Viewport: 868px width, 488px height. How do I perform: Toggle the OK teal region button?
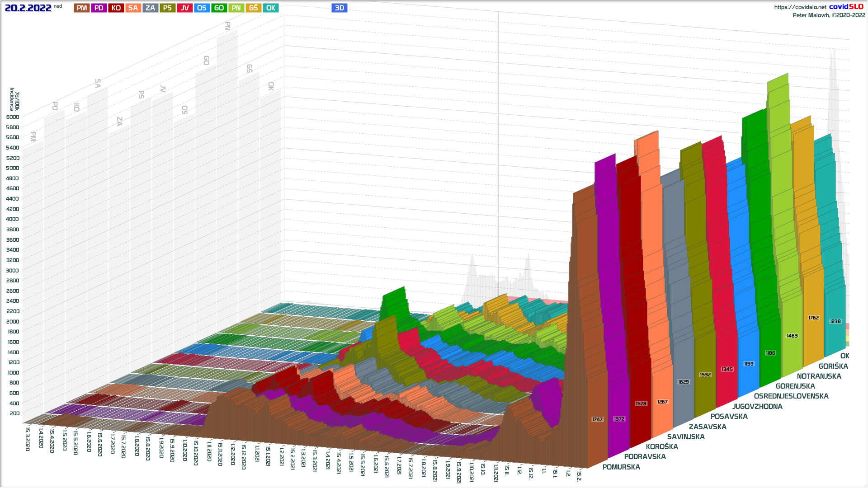coord(270,8)
